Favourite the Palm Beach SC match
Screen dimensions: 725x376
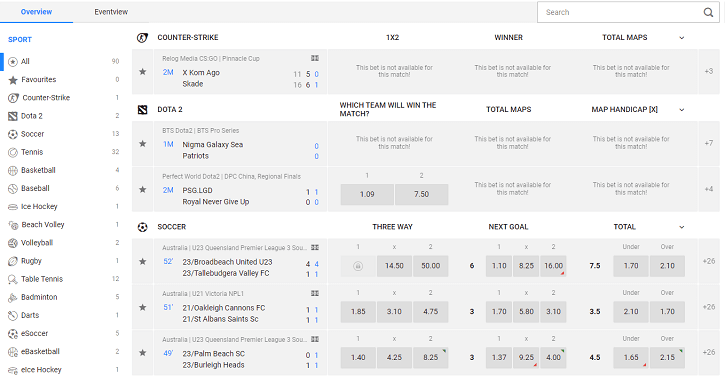tap(143, 353)
